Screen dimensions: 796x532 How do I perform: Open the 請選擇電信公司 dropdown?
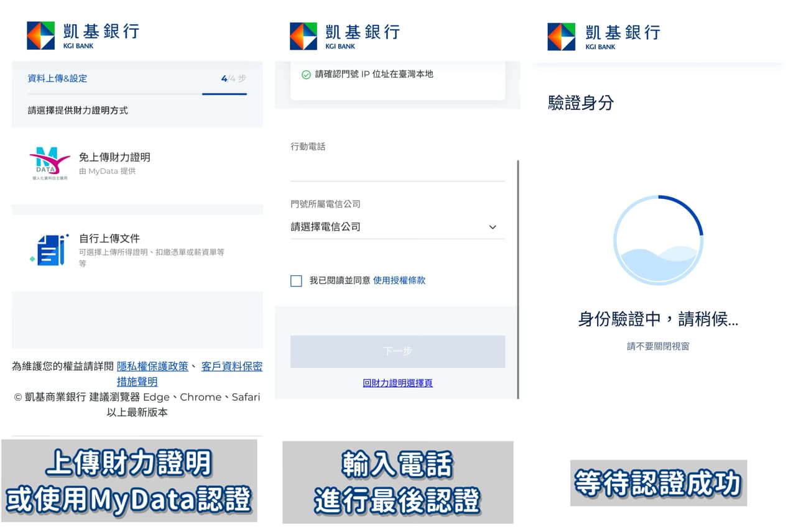(397, 227)
